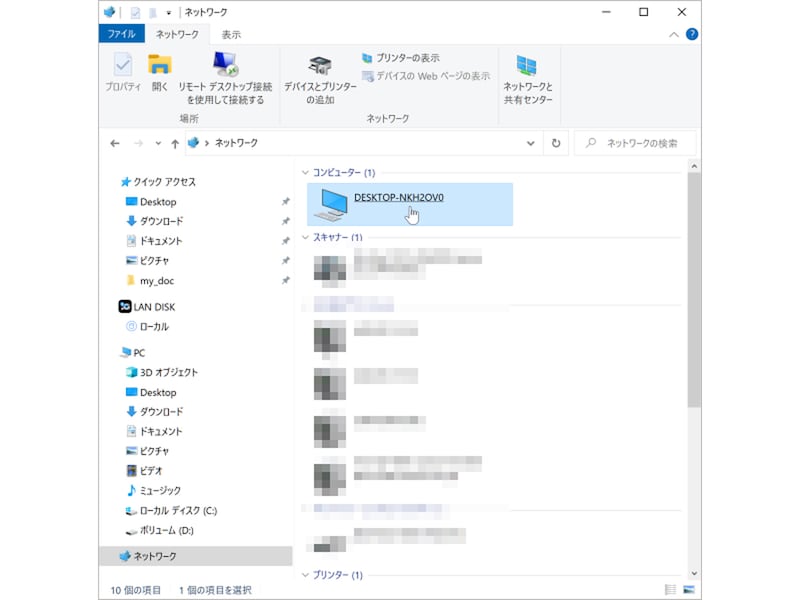Open the address bar history dropdown
Screen dimensions: 800x600
point(531,143)
